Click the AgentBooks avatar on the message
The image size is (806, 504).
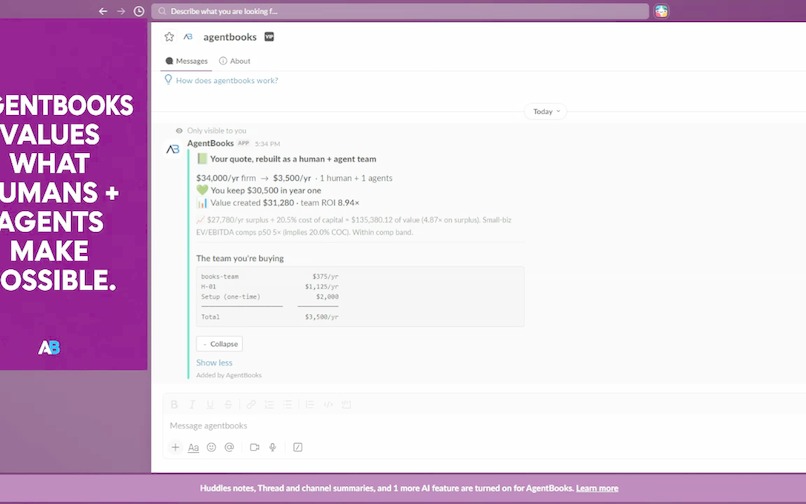click(x=173, y=149)
